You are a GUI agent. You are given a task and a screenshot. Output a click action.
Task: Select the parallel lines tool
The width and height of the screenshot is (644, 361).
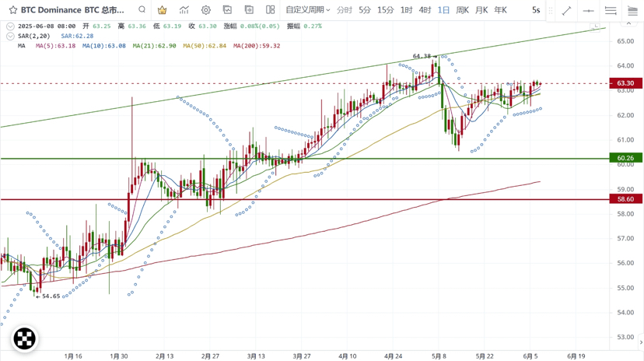click(611, 11)
